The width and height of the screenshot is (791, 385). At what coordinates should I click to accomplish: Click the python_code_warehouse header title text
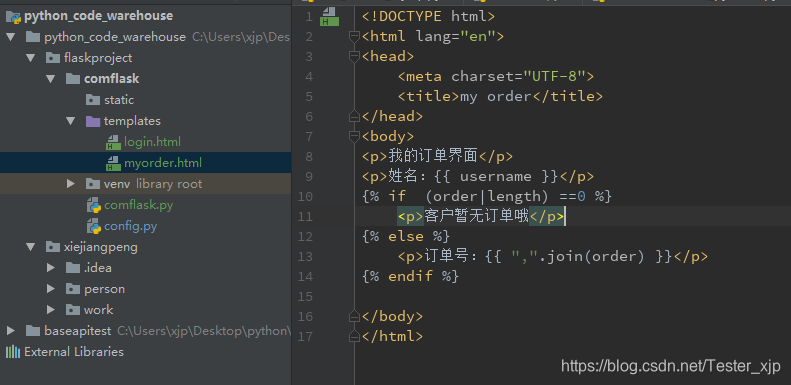[98, 16]
